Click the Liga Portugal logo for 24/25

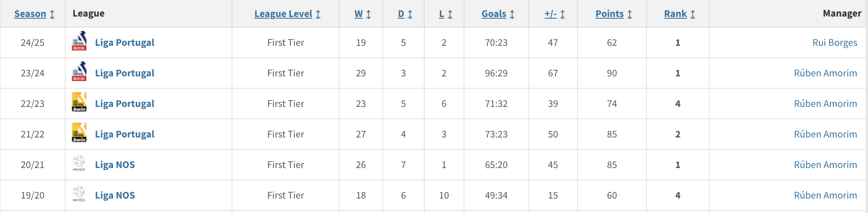coord(79,41)
